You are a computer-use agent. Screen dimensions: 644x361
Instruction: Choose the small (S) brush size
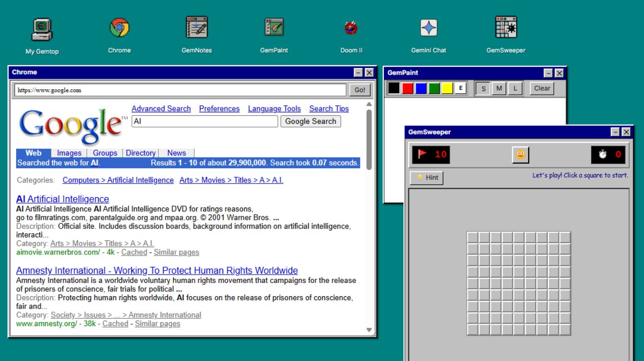pos(483,89)
